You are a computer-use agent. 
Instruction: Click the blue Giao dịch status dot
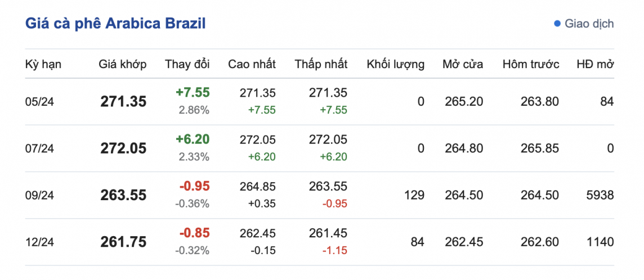tap(557, 24)
